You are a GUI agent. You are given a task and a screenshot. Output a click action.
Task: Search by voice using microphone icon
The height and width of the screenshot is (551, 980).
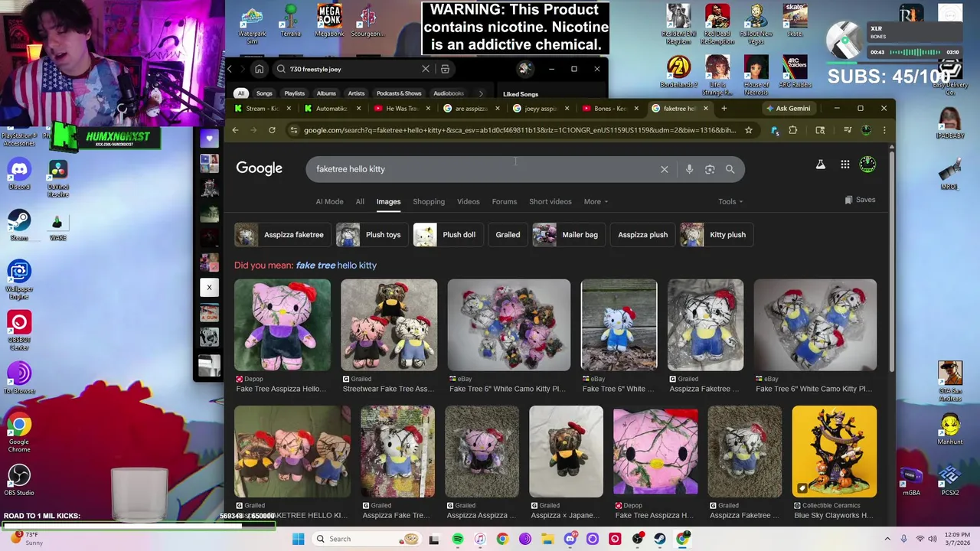pos(689,169)
